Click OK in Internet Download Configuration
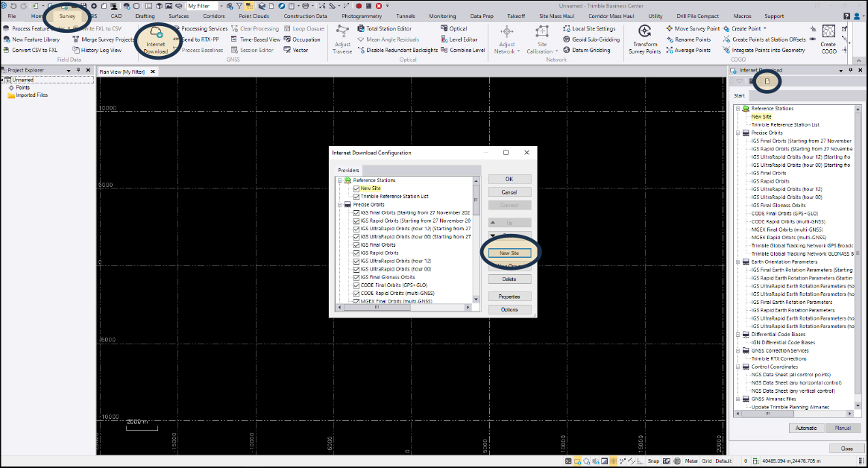 [509, 180]
